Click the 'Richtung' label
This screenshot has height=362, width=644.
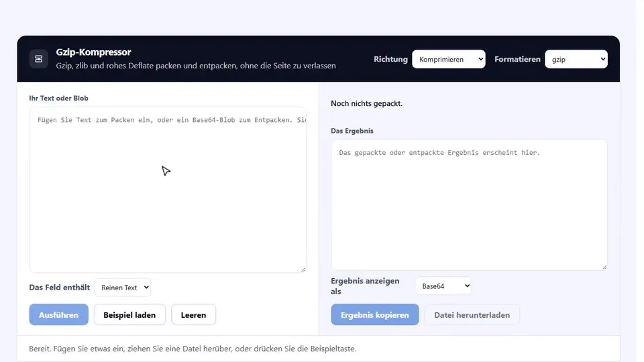(x=390, y=59)
